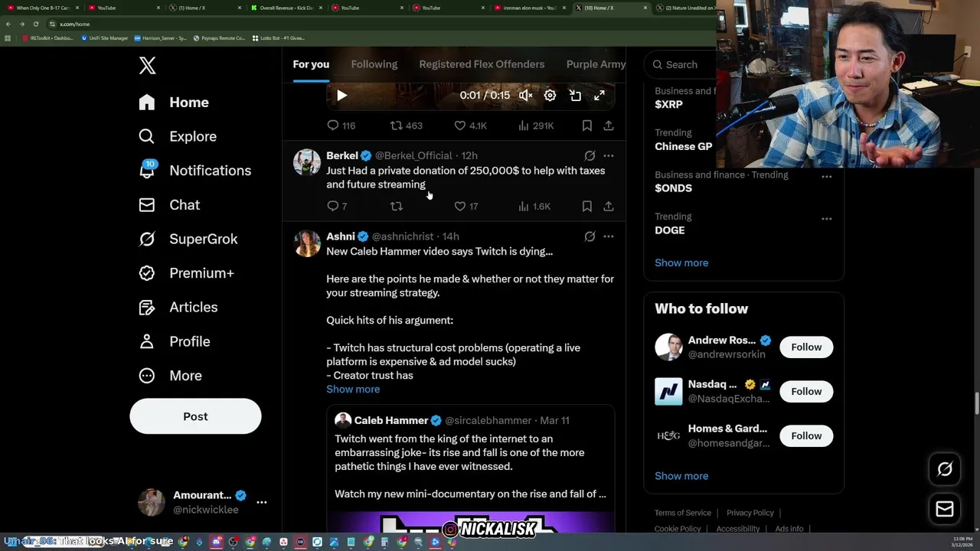980x551 pixels.
Task: Open video settings gear
Action: pos(550,96)
